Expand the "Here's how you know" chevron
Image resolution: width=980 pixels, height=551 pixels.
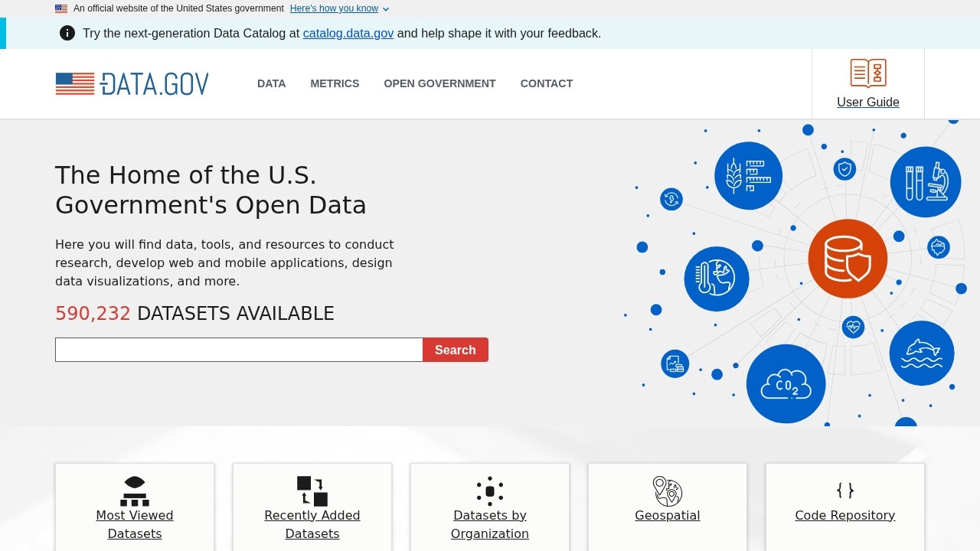[386, 9]
